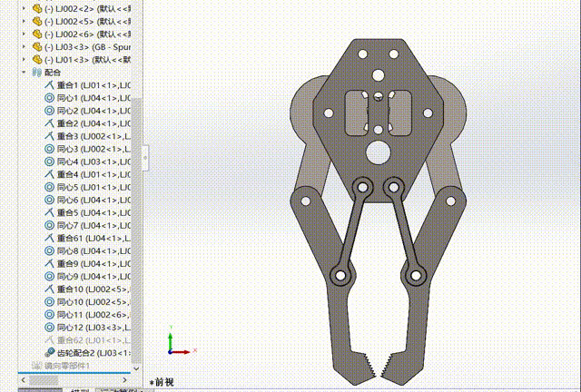Screen dimensions: 581x392
Task: Select the 同心5 concentric mate icon
Action: pyautogui.click(x=49, y=187)
